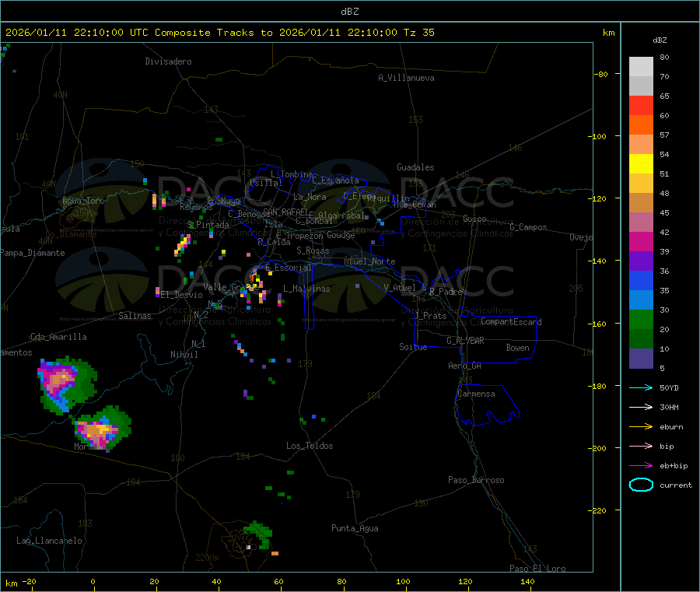Click the 'S_Rosas' map label

click(x=313, y=250)
